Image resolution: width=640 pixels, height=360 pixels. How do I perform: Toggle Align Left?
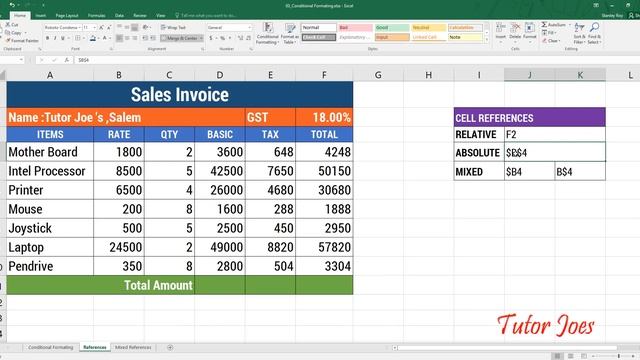119,38
